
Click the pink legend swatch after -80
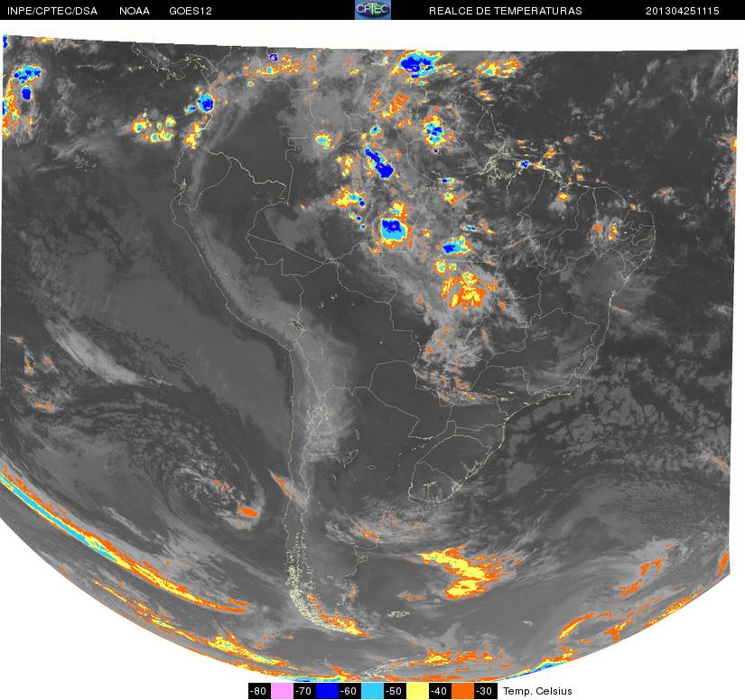pyautogui.click(x=282, y=691)
